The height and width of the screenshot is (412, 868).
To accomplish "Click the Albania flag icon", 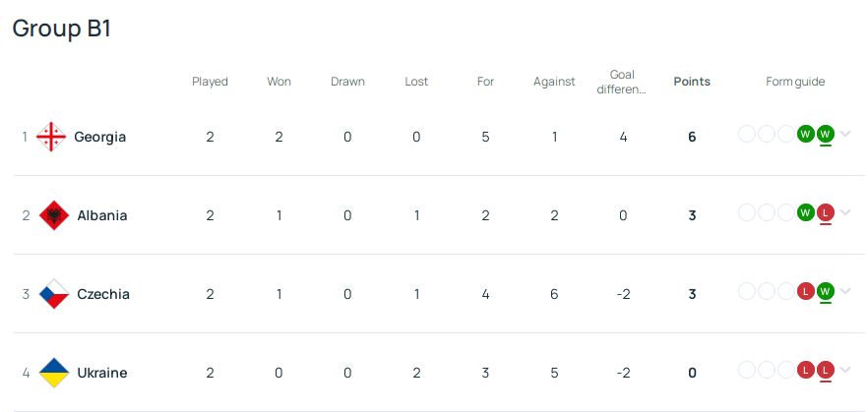I will click(x=54, y=215).
